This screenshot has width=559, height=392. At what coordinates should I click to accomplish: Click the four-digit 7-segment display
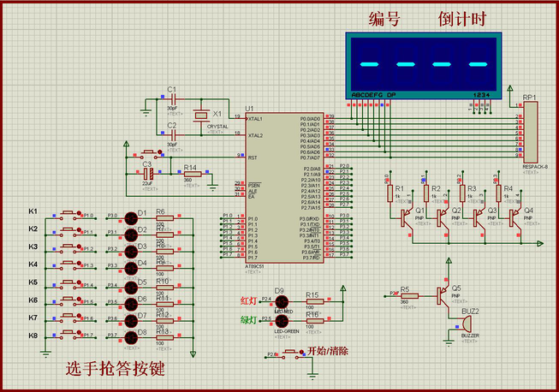point(421,64)
